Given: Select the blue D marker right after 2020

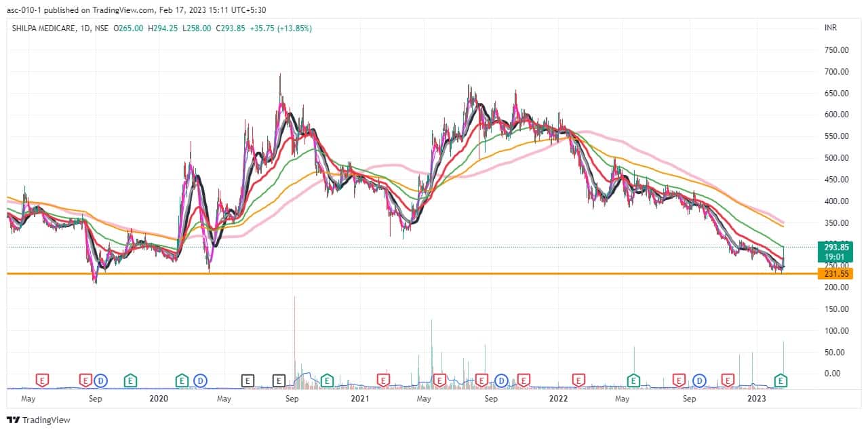Looking at the screenshot, I should [200, 380].
